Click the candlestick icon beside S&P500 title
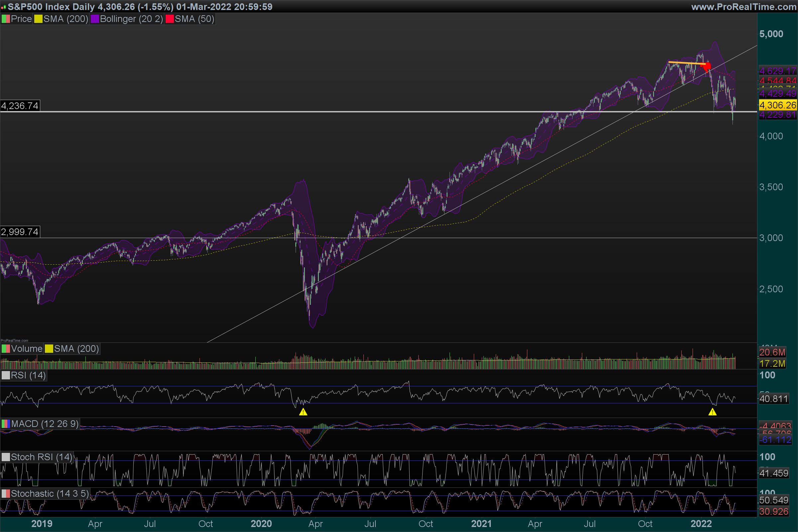Screen dimensions: 798x532 pyautogui.click(x=3, y=7)
